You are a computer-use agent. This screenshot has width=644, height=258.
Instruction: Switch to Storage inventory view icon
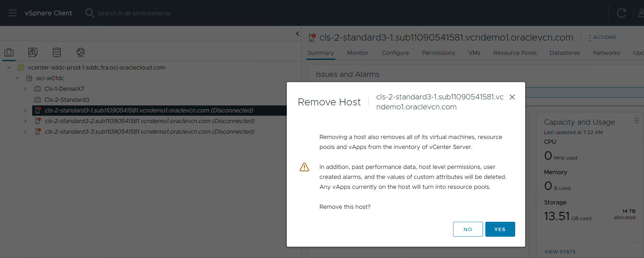click(x=57, y=52)
